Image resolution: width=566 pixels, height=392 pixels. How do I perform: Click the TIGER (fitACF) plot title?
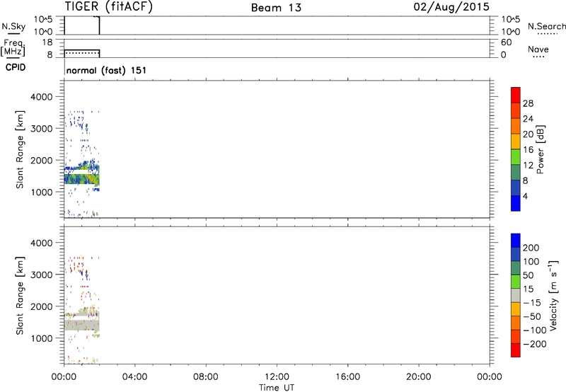(108, 6)
